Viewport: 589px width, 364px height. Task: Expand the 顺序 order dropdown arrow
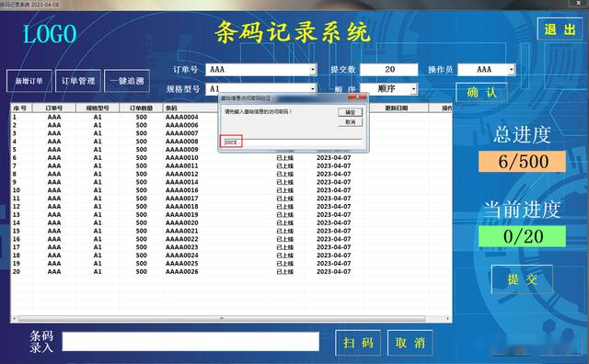point(413,89)
